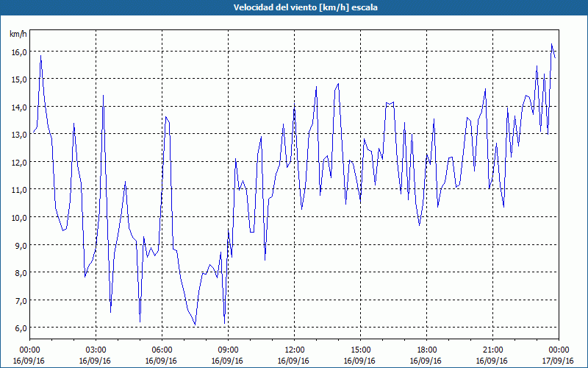Image resolution: width=588 pixels, height=368 pixels.
Task: Click the 12:00 time axis label
Action: [x=295, y=350]
